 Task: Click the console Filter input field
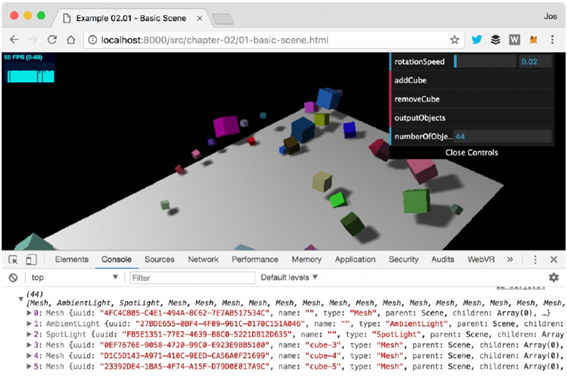[x=192, y=278]
